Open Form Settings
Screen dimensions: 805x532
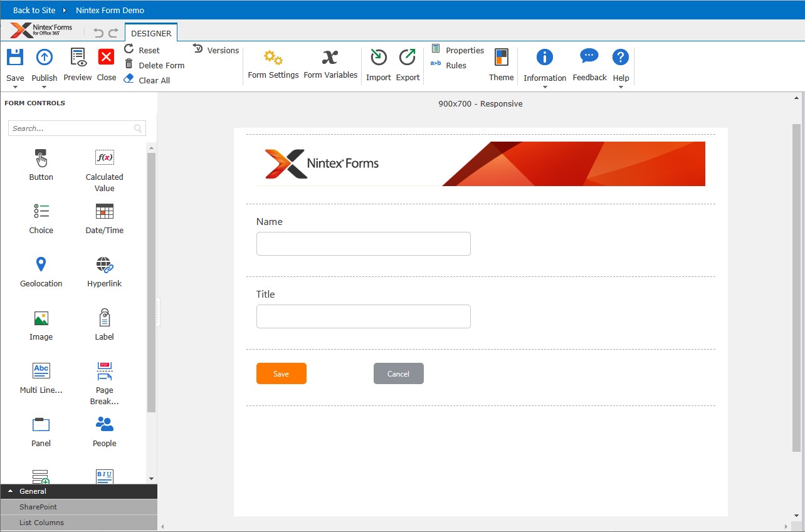pos(273,63)
